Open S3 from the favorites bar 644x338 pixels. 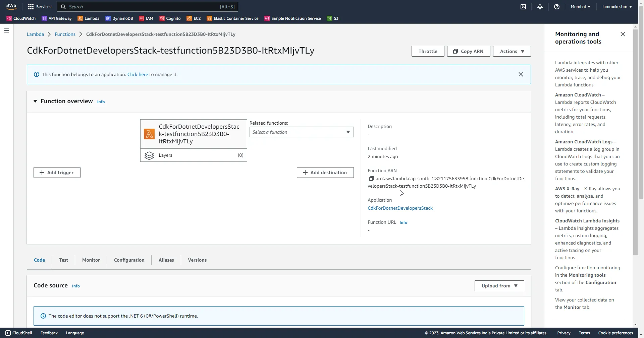point(336,18)
